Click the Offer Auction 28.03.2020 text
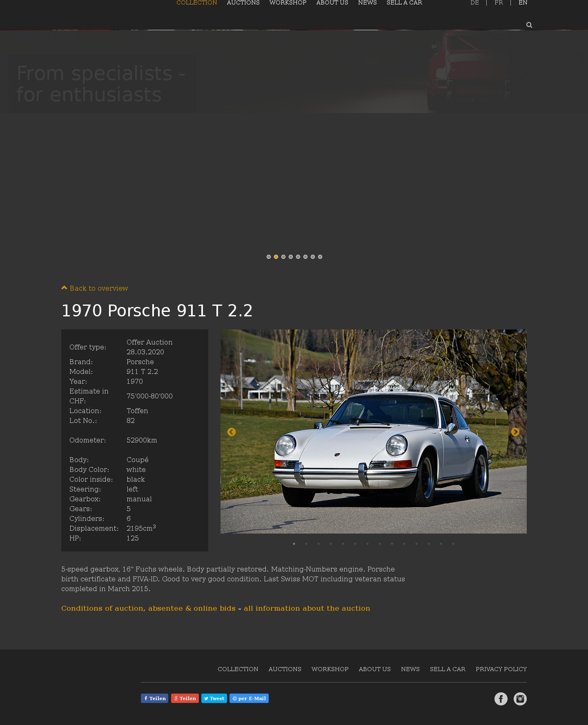 pyautogui.click(x=149, y=347)
